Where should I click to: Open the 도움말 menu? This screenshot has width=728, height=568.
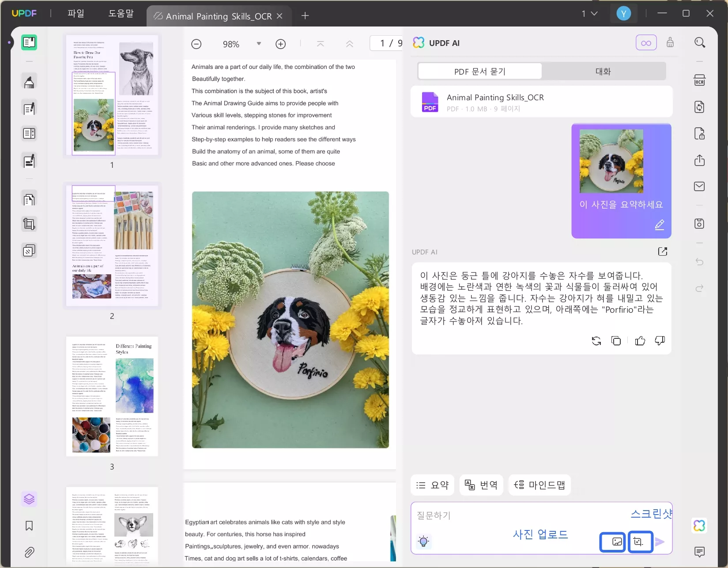[x=121, y=13]
